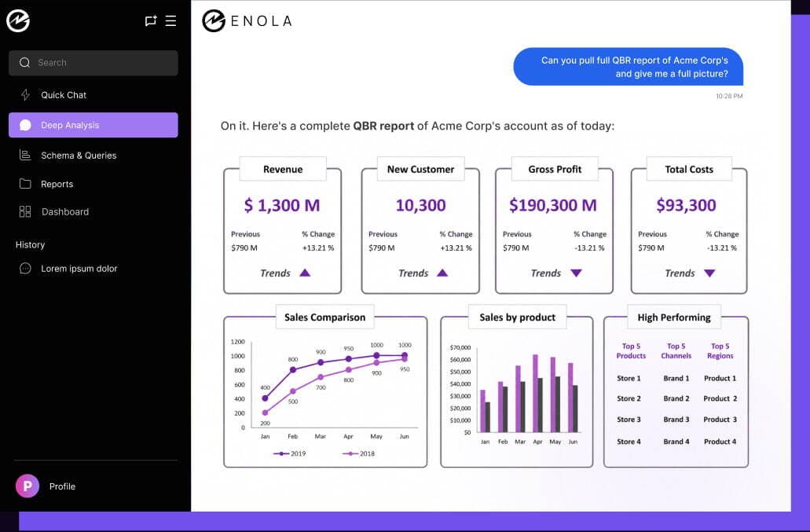810x532 pixels.
Task: Click the Sales by product chart title
Action: [x=517, y=317]
